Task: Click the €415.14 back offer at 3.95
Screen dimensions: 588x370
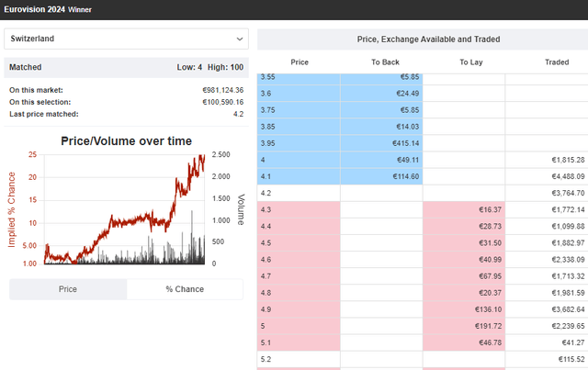Action: (x=381, y=143)
